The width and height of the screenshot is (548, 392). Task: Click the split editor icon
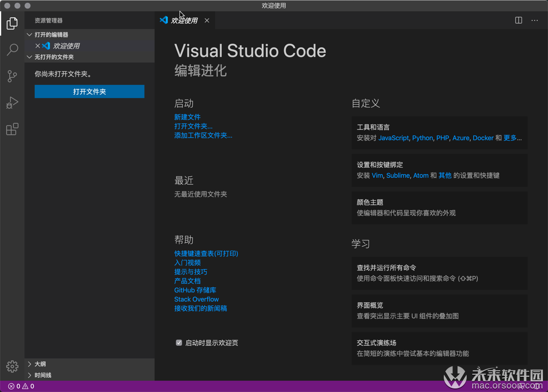tap(519, 20)
